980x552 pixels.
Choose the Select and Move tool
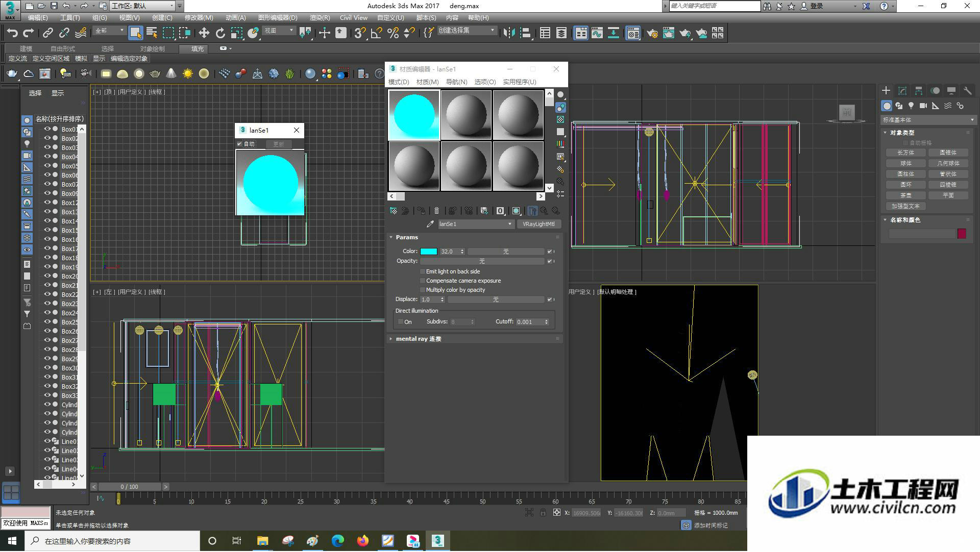tap(204, 33)
